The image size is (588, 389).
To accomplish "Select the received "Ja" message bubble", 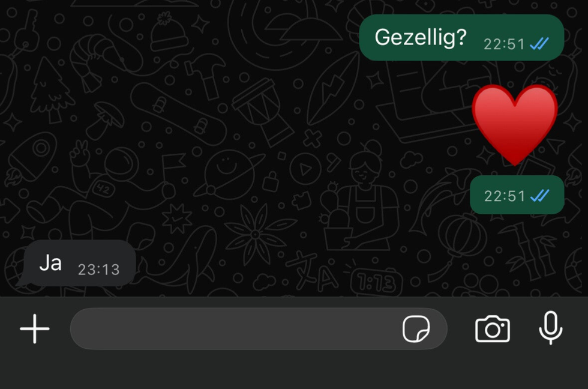I will [x=78, y=264].
